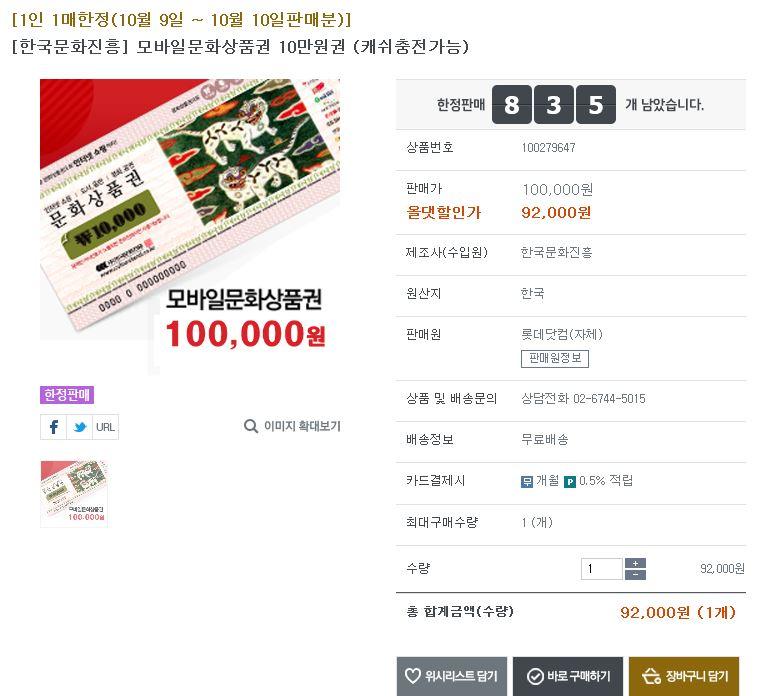Screen dimensions: 758x696
Task: Select the small gift certificate thumbnail
Action: click(74, 493)
